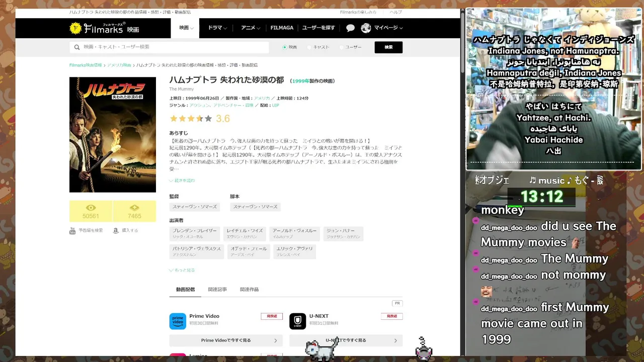Click the U-NEXT logo icon
This screenshot has width=644, height=362.
(297, 321)
